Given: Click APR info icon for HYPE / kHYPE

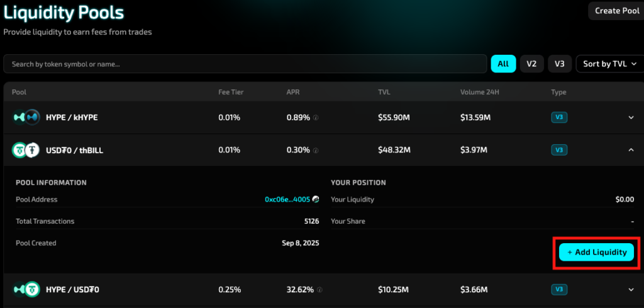Looking at the screenshot, I should tap(316, 118).
